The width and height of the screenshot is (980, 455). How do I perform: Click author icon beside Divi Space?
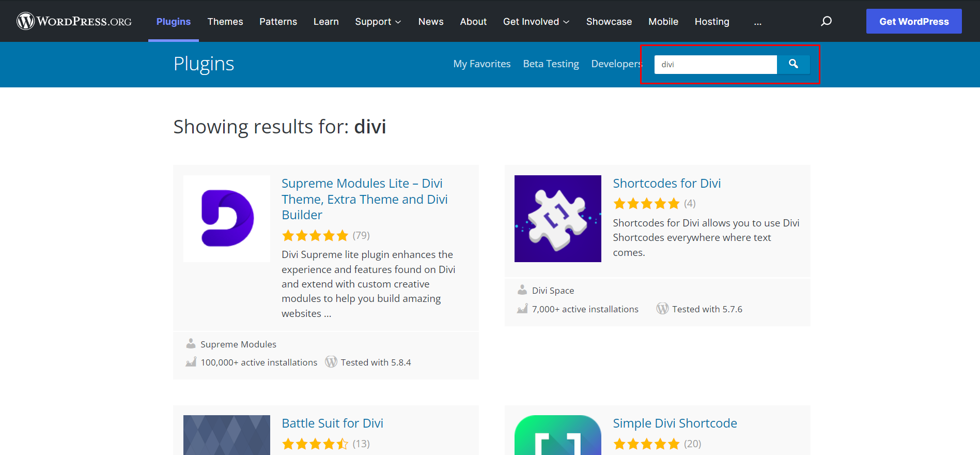522,290
